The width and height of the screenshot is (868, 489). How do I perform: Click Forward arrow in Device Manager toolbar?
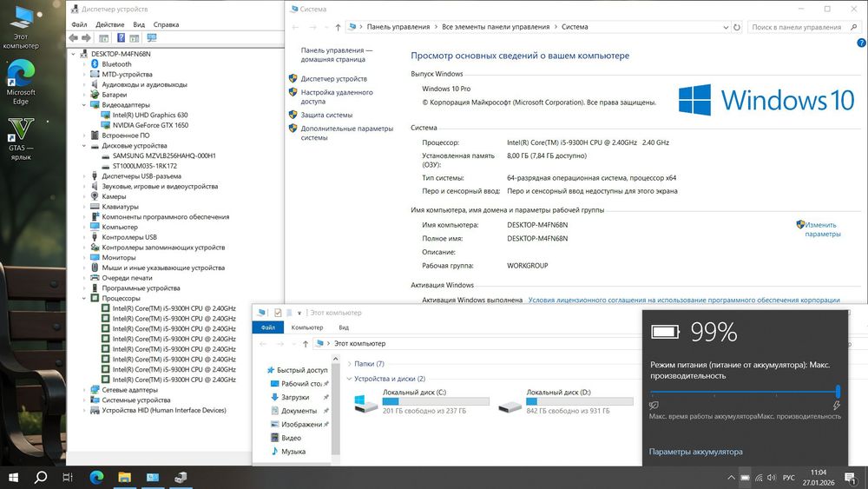tap(86, 37)
